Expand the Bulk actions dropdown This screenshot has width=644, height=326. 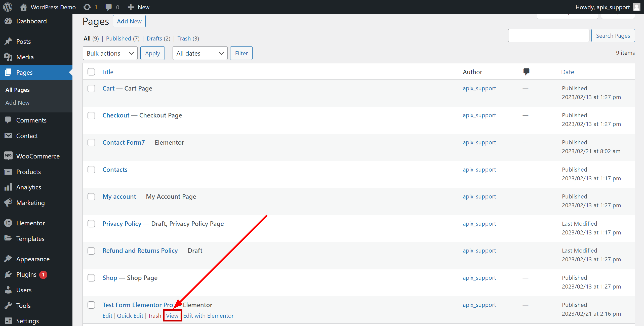coord(110,53)
